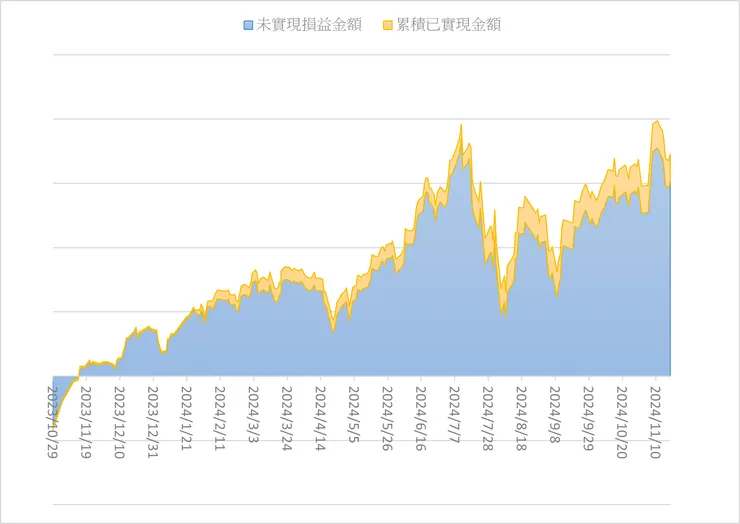740x524 pixels.
Task: Click the 2024/11/10 axis date label
Action: (x=656, y=423)
